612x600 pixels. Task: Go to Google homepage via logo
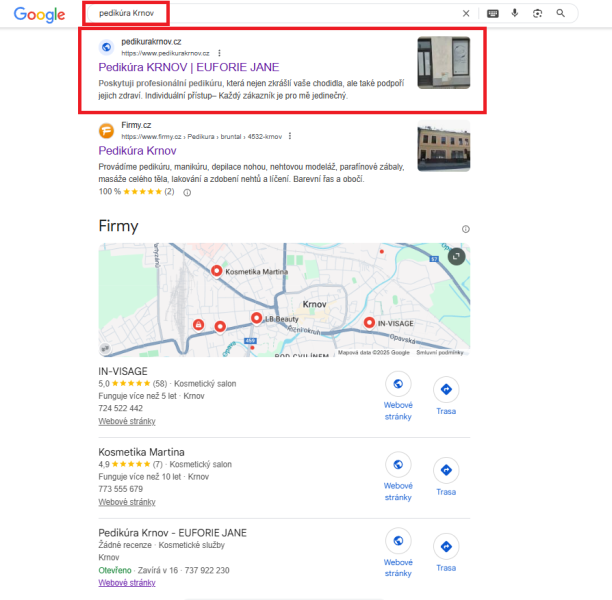(39, 14)
